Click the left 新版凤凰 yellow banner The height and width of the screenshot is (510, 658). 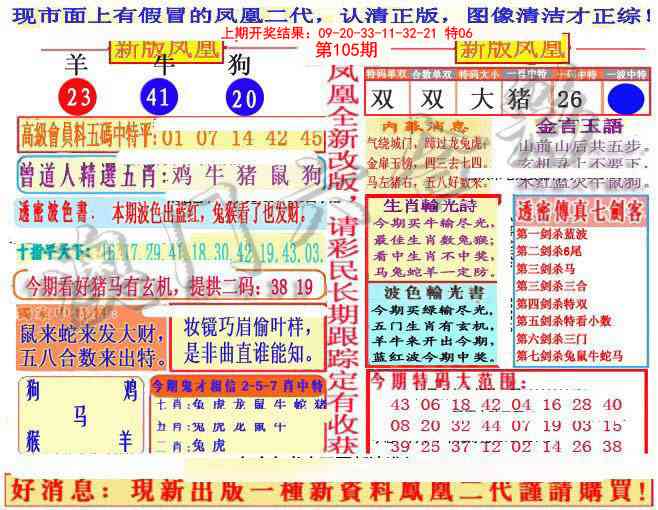[166, 51]
